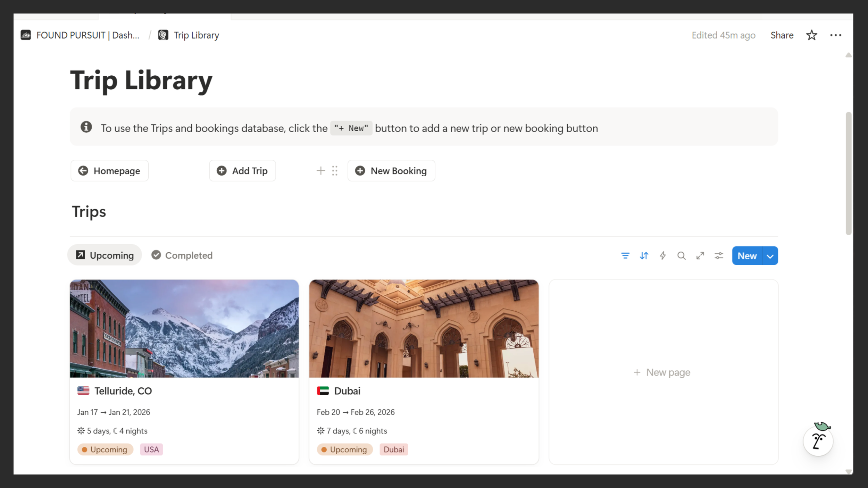Click the drag handle beside New Booking

[x=334, y=170]
